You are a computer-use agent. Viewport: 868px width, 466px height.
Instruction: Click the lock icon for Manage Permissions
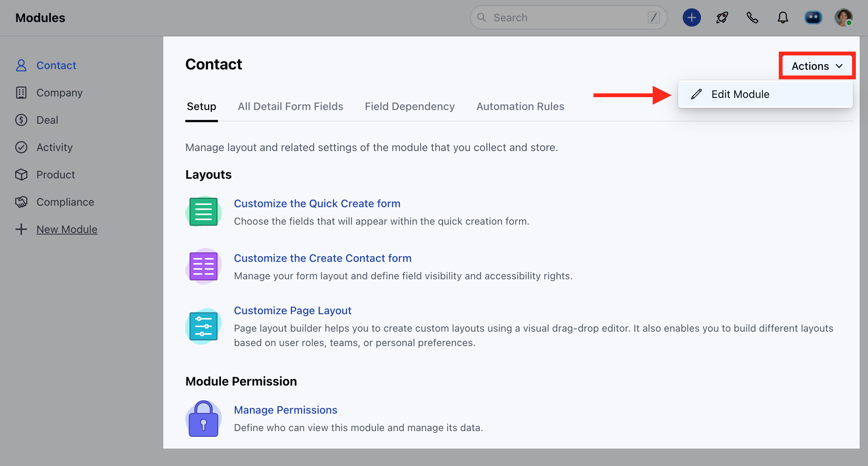point(204,419)
